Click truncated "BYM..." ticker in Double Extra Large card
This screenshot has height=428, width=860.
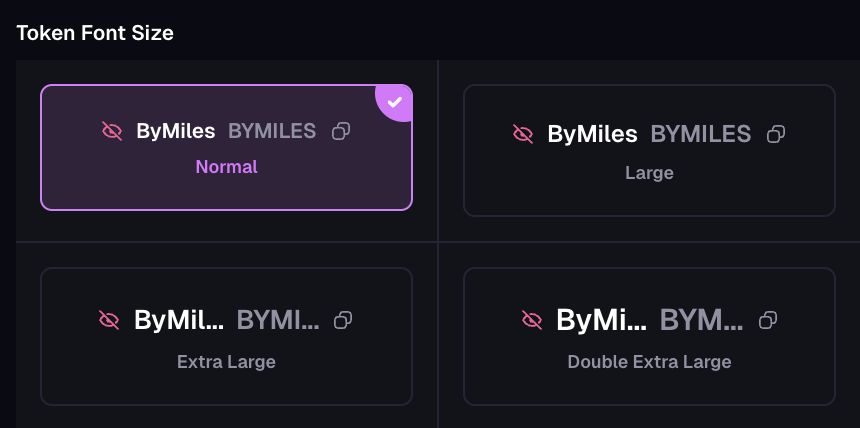[x=702, y=320]
